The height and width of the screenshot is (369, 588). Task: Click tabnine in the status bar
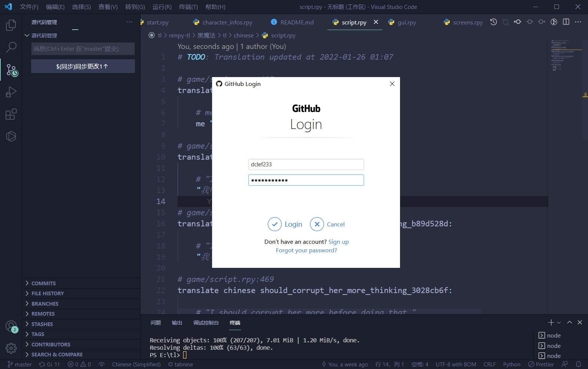pos(181,365)
